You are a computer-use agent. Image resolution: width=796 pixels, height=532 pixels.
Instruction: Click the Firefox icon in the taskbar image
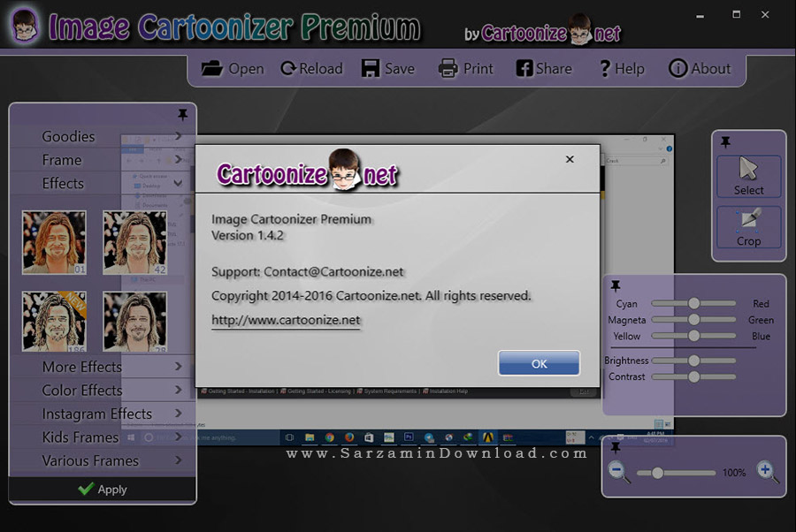349,437
